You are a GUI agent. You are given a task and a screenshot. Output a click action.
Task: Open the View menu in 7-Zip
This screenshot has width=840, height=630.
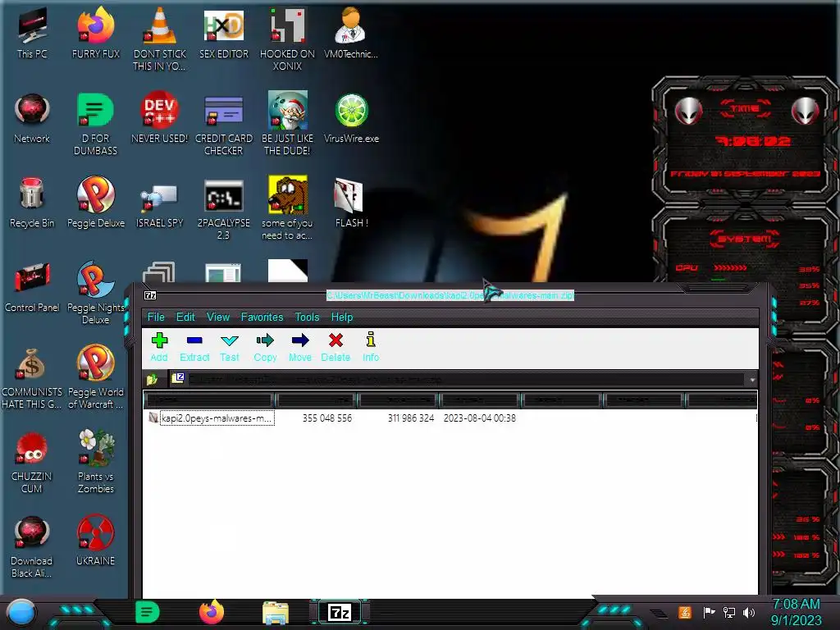pyautogui.click(x=218, y=317)
